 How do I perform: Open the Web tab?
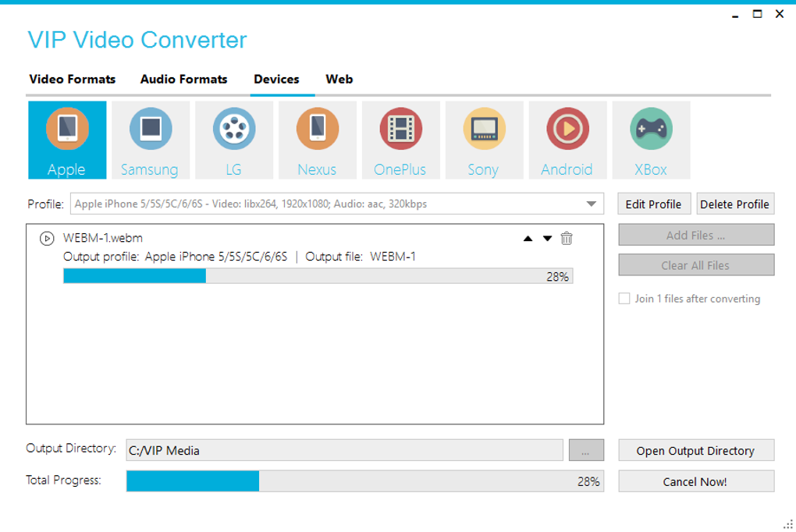339,80
